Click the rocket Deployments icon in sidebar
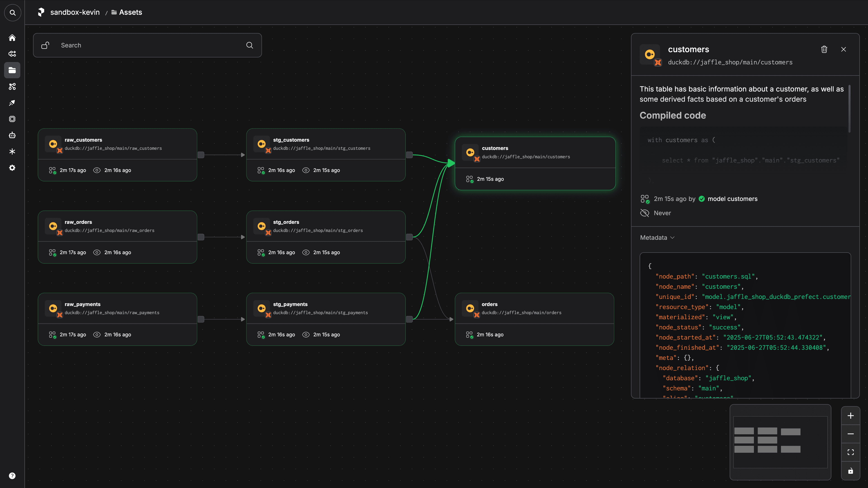The image size is (868, 488). [12, 103]
